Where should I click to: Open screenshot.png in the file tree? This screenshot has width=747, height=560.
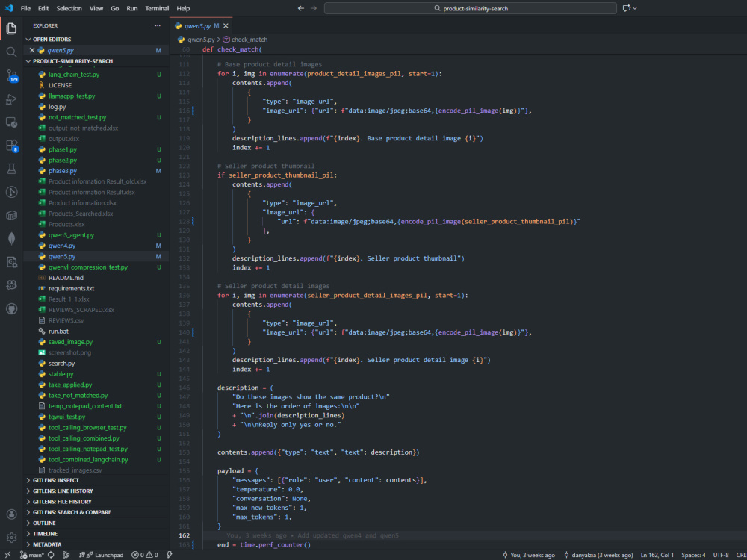[x=96, y=352]
